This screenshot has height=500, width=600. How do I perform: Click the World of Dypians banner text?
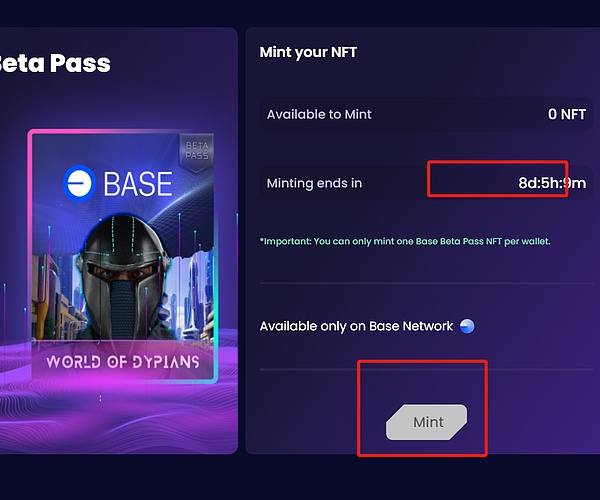click(x=122, y=360)
